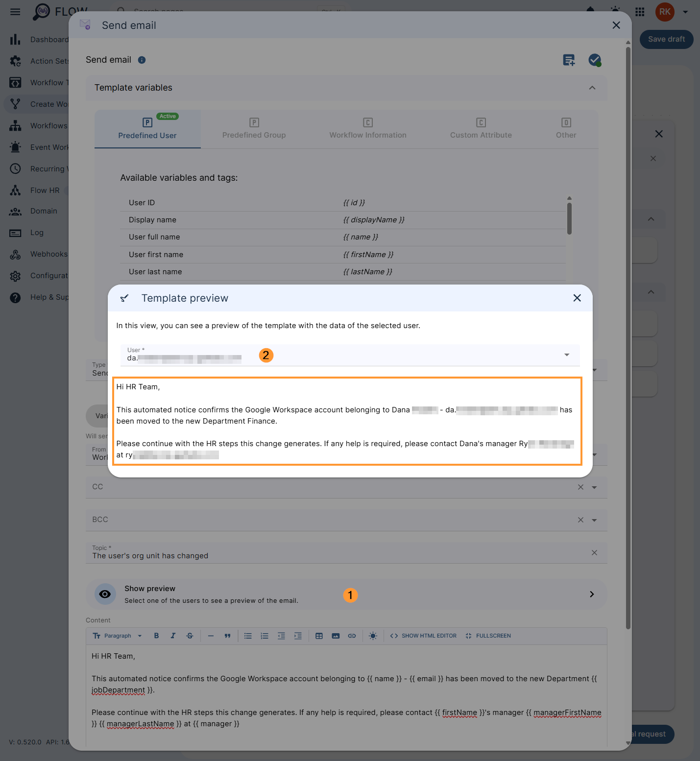Viewport: 700px width, 761px height.
Task: Clear the BCC field
Action: [x=580, y=520]
